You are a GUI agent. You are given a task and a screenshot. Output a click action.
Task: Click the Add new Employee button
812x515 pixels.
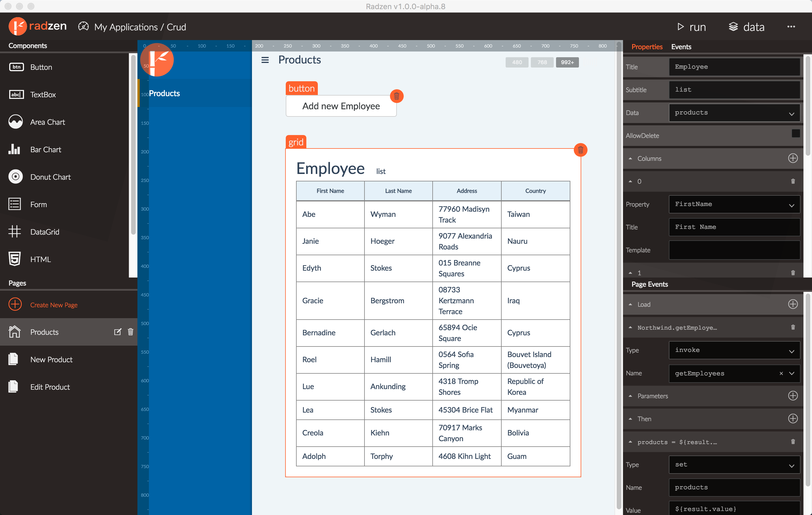pos(341,106)
